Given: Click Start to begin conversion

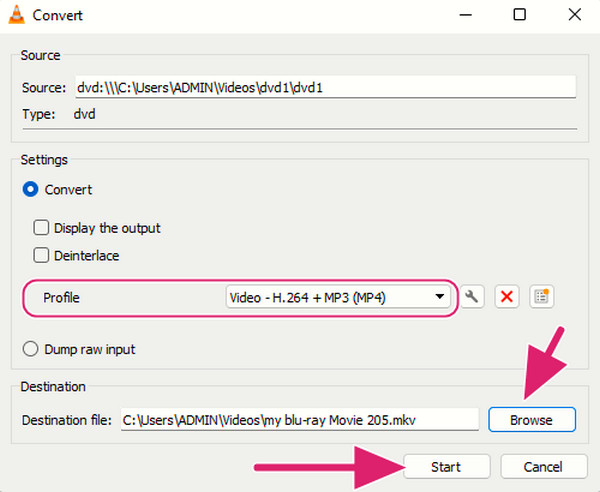Looking at the screenshot, I should (447, 466).
